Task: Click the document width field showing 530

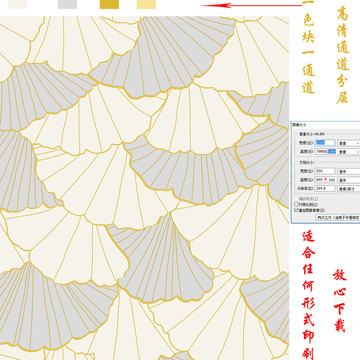Action: click(325, 171)
